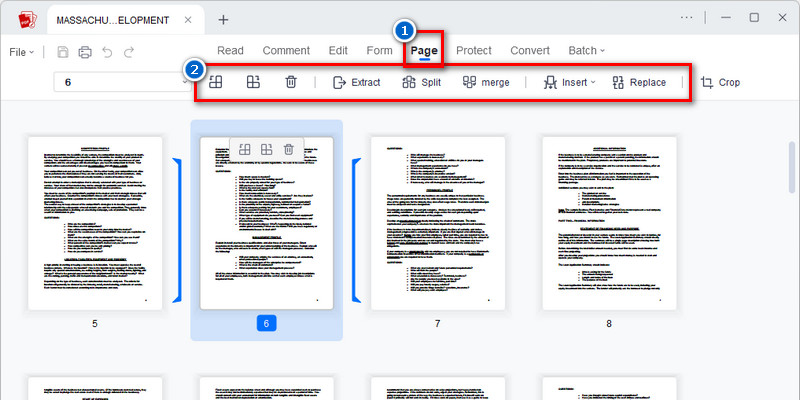
Task: Undo the last action
Action: (x=107, y=52)
